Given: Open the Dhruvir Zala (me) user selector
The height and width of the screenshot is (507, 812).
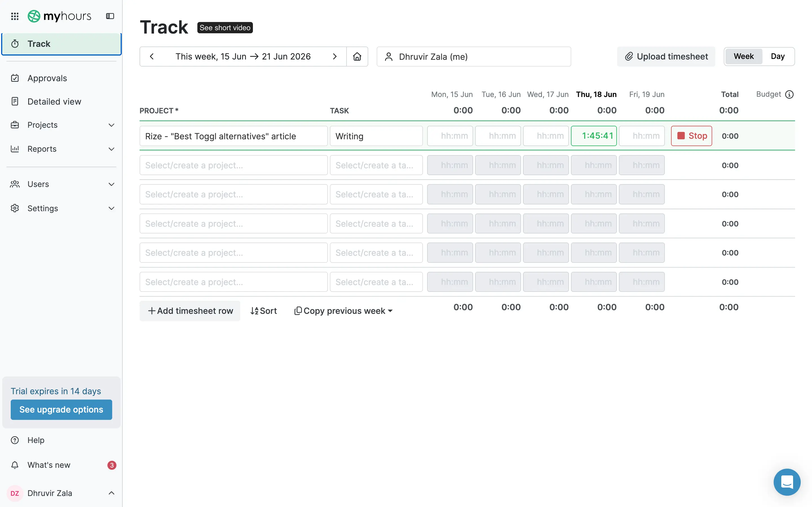Looking at the screenshot, I should tap(473, 56).
